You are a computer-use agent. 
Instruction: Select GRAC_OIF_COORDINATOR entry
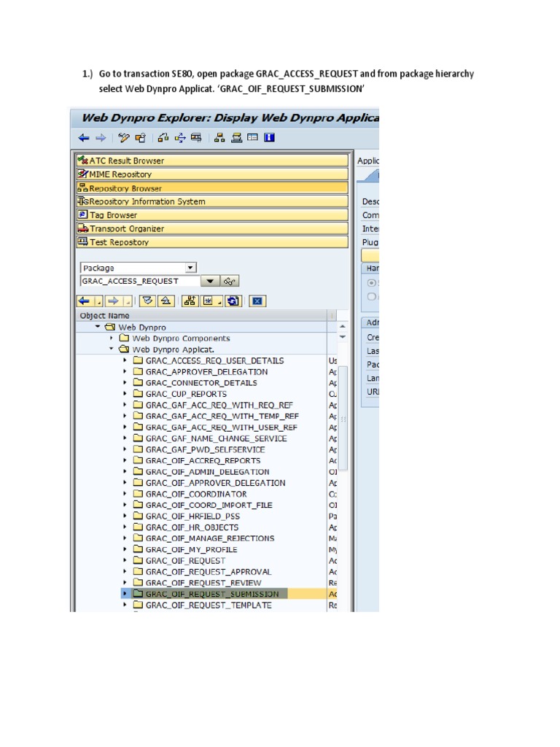(x=196, y=494)
